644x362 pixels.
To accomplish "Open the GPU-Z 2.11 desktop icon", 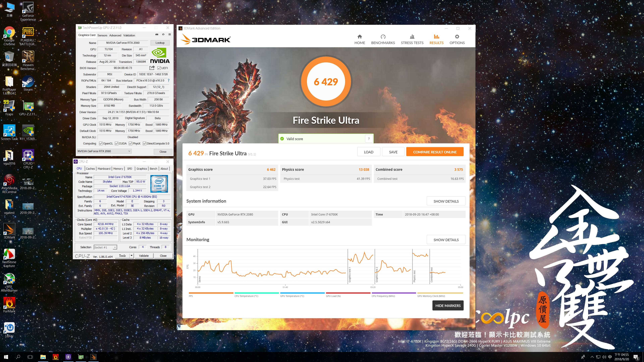I will click(28, 108).
